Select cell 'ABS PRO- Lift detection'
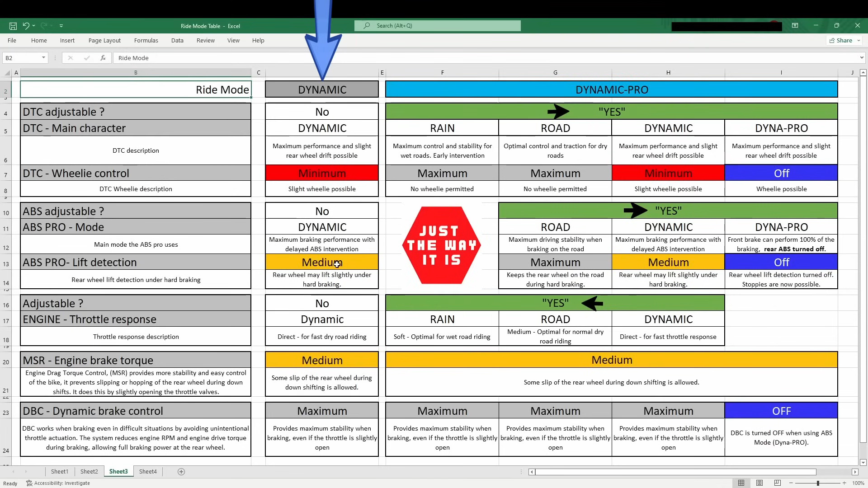 [136, 262]
